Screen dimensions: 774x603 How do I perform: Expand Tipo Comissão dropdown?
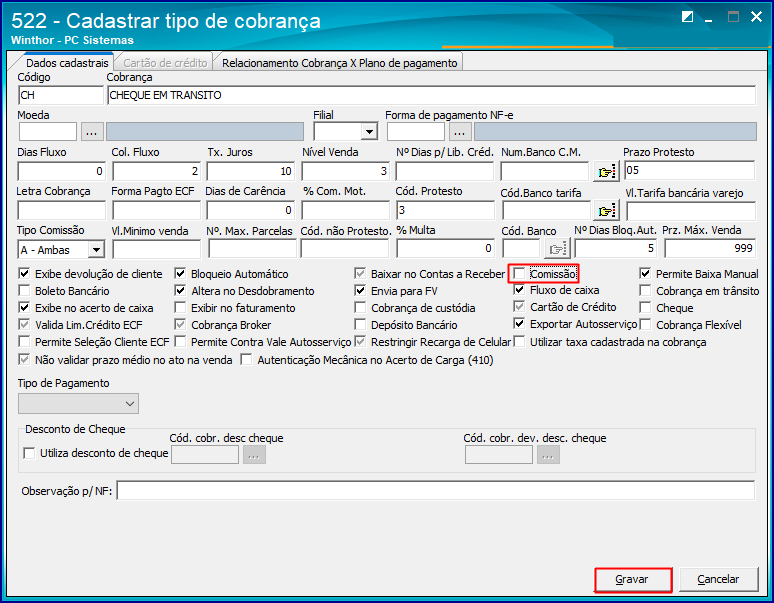pos(96,250)
